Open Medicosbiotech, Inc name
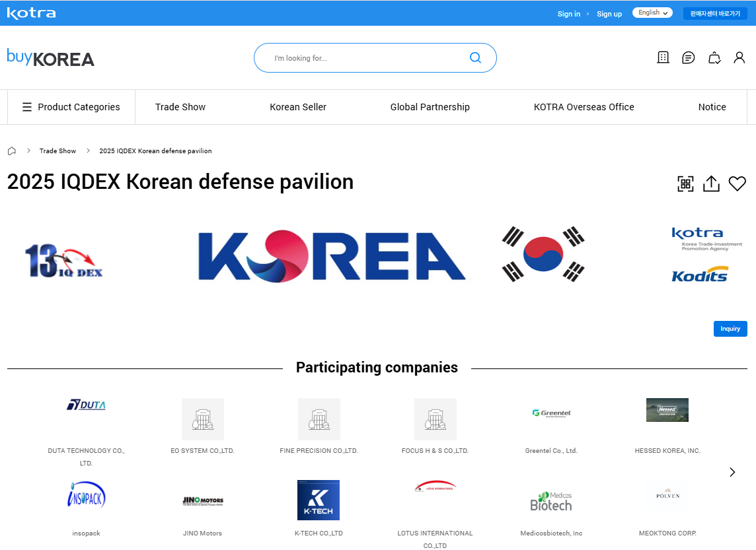Viewport: 756px width, 550px height. tap(551, 533)
